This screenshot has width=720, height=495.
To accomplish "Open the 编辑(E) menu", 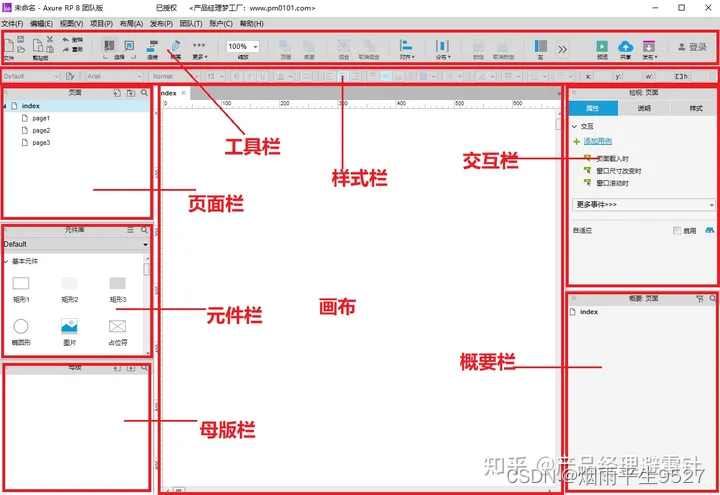I will pyautogui.click(x=41, y=23).
